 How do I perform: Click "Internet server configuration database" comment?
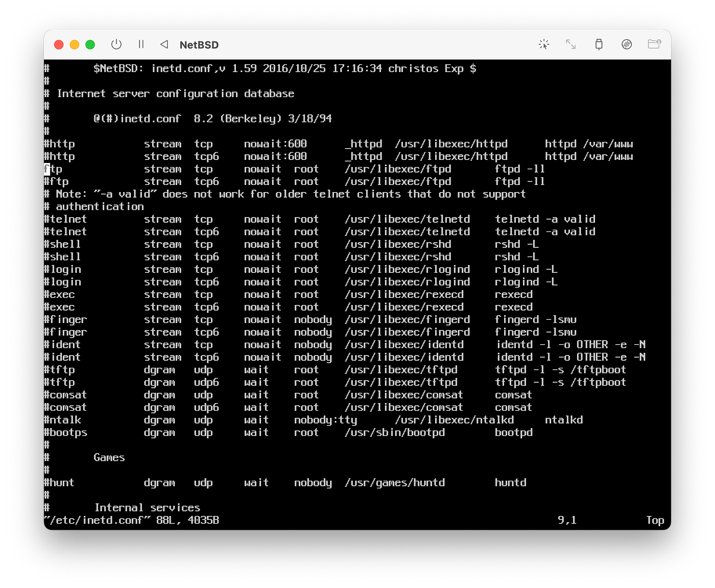(x=175, y=93)
